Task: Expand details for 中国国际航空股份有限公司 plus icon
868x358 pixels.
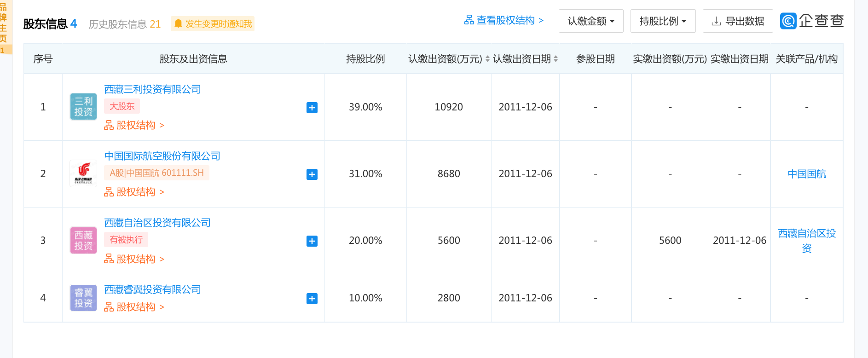Action: 312,174
